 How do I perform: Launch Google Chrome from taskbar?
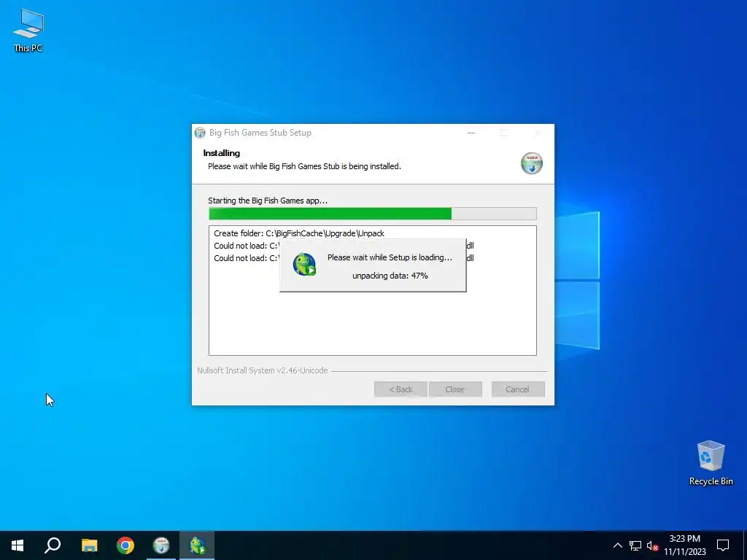pos(125,545)
